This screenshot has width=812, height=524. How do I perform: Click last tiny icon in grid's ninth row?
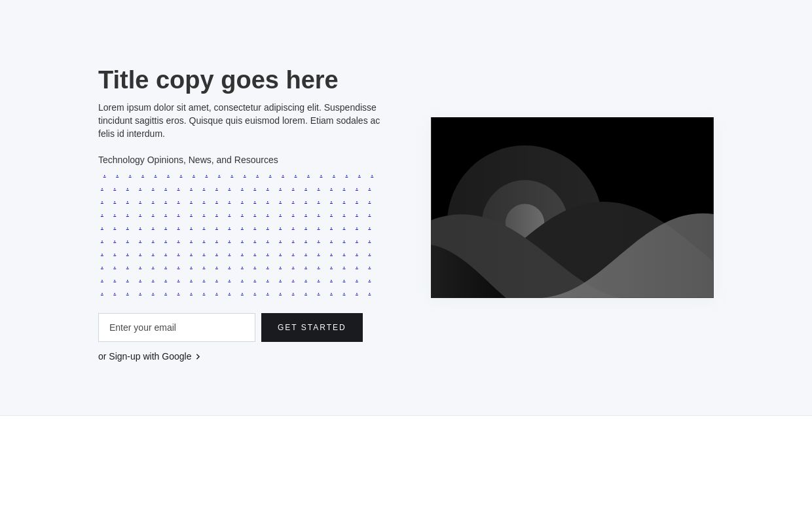tap(369, 280)
